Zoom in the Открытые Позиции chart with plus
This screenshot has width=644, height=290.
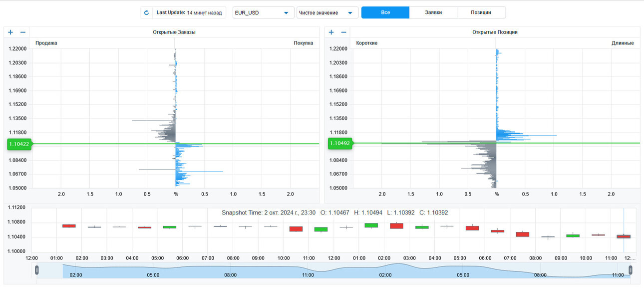coord(331,32)
